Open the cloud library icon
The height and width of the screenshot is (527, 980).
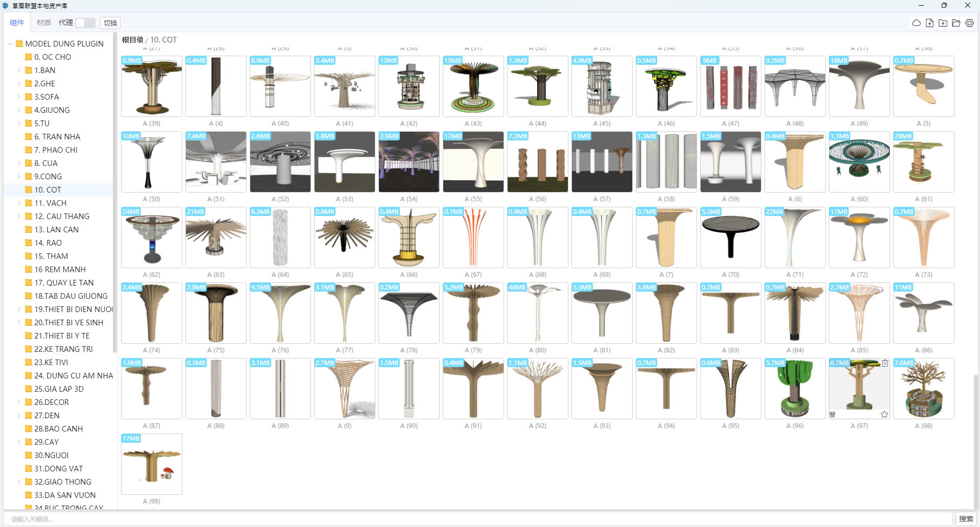click(x=916, y=23)
